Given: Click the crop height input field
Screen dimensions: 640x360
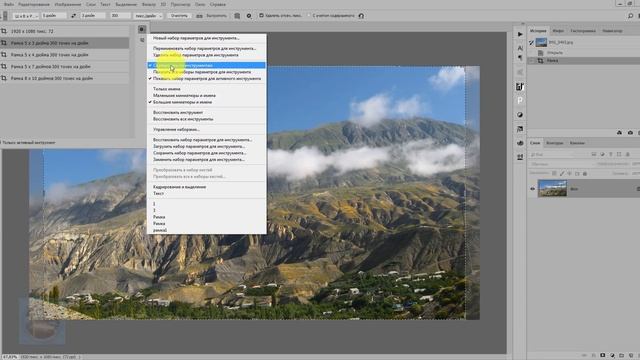Looking at the screenshot, I should point(93,16).
